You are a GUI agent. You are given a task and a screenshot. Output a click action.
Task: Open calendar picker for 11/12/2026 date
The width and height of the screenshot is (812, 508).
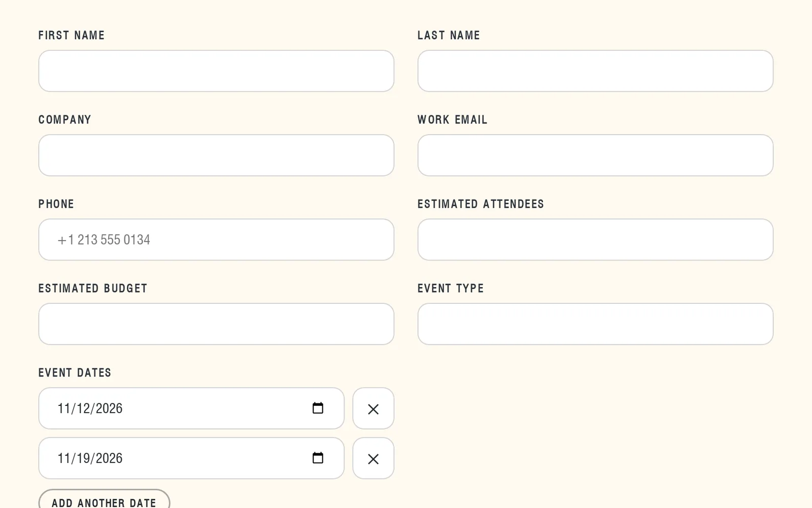318,408
